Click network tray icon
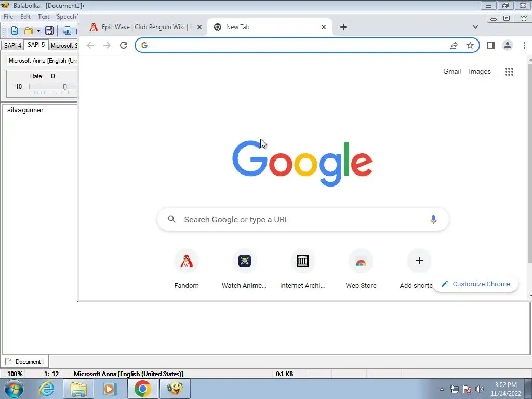Viewport: 532px width, 399px height. click(x=455, y=389)
